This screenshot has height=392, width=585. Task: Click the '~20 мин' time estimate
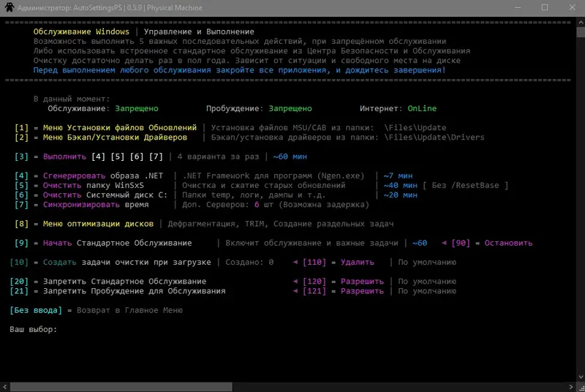[400, 195]
